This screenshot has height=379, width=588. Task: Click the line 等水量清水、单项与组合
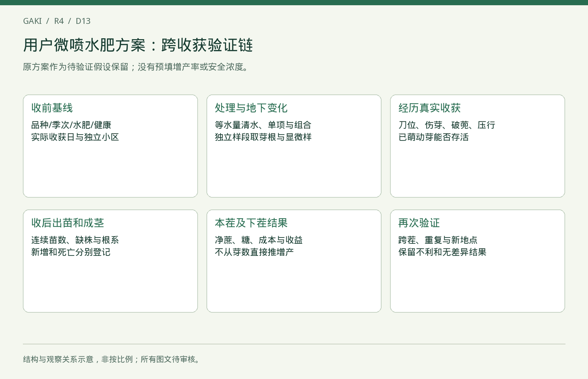click(263, 125)
